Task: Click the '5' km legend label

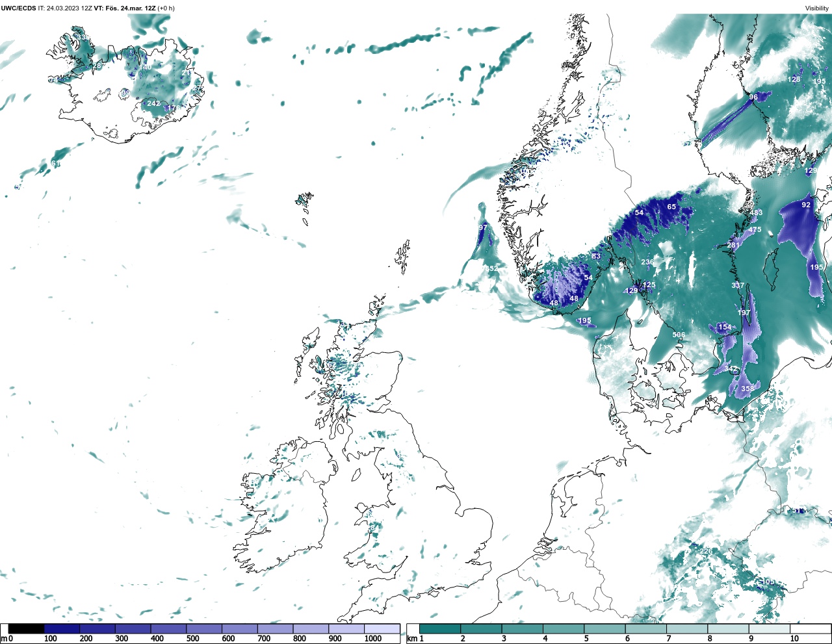Action: point(586,639)
